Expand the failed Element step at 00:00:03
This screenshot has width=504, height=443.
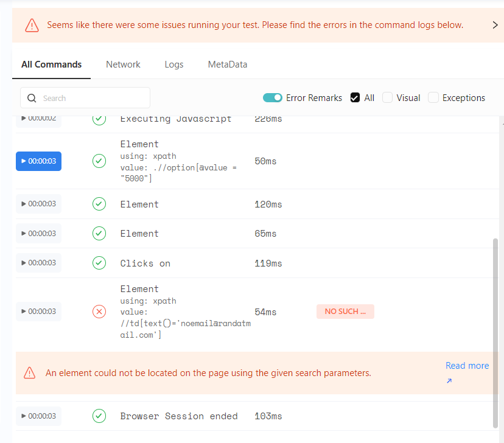coord(38,311)
